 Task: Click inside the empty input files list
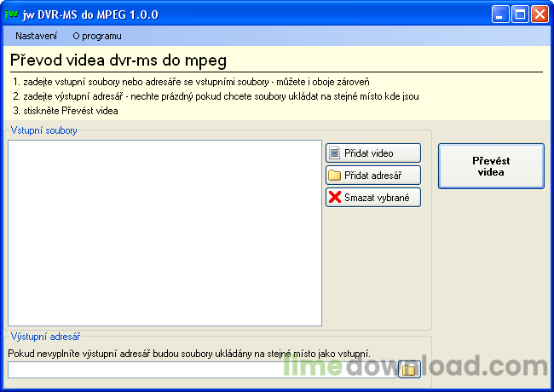pyautogui.click(x=164, y=233)
